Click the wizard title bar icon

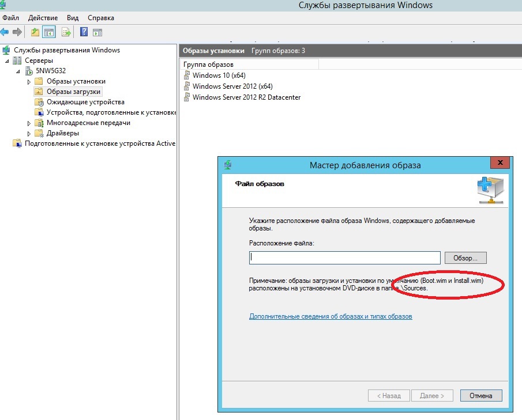point(228,165)
